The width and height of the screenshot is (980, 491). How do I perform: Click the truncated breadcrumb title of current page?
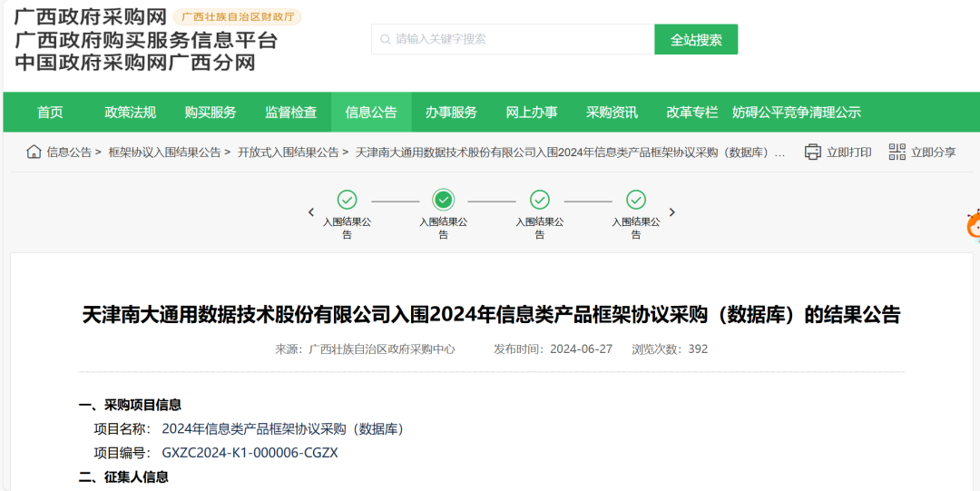click(571, 152)
